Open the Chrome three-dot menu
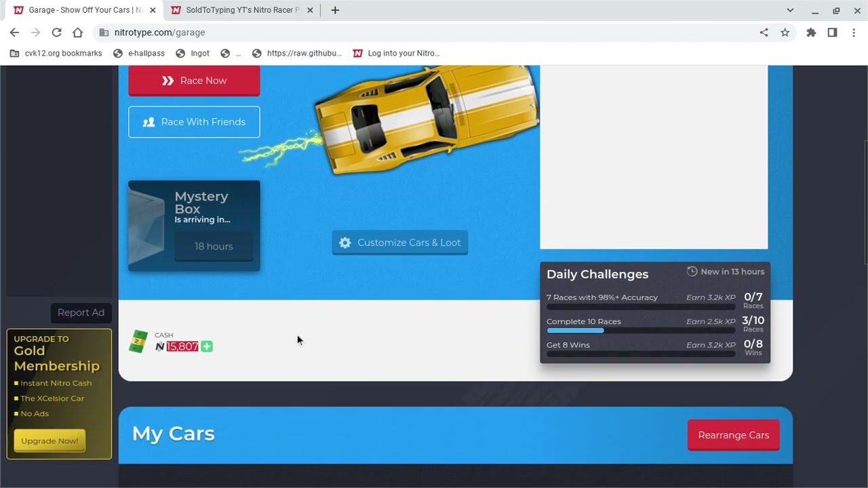 (854, 33)
